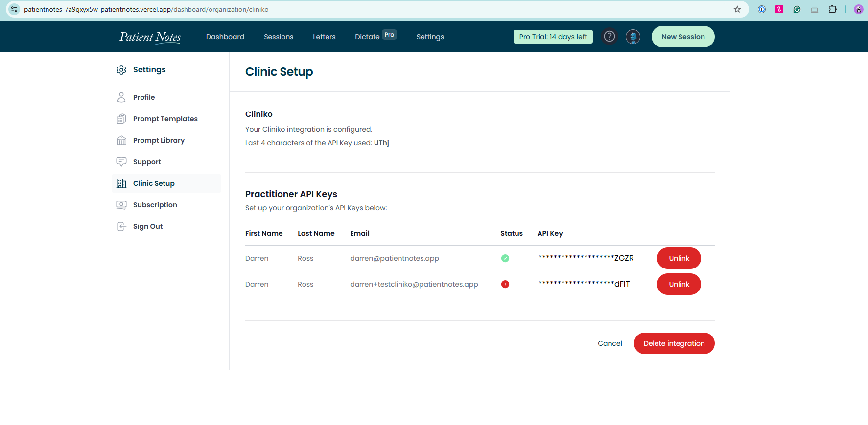Click the Last Name column header
Viewport: 868px width, 425px height.
316,233
